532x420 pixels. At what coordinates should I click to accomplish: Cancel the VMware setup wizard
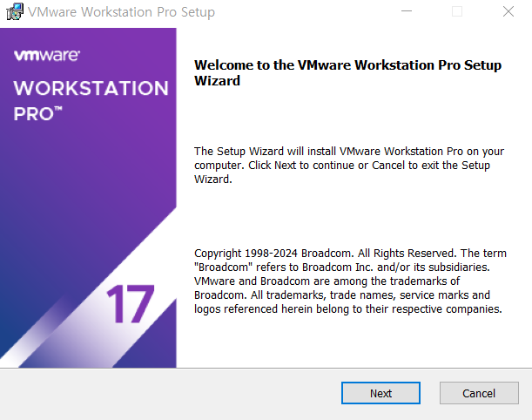[479, 393]
